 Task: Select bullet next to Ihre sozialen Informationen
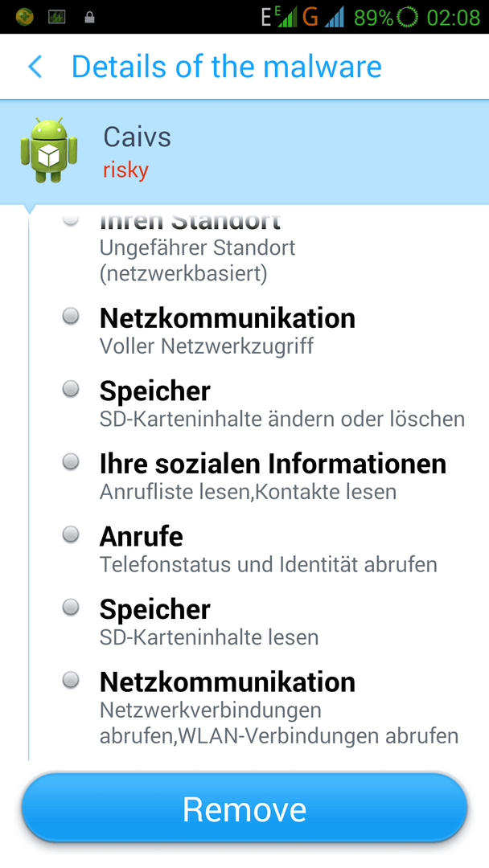(70, 461)
